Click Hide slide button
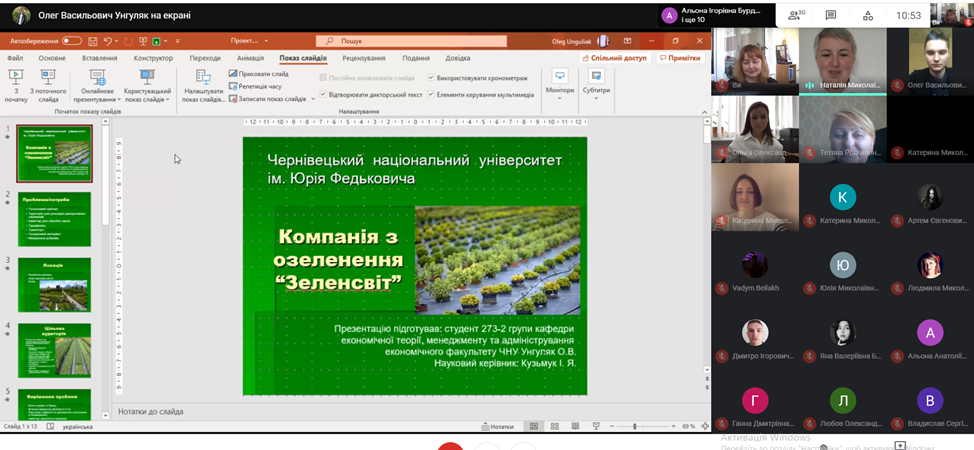 pos(259,73)
